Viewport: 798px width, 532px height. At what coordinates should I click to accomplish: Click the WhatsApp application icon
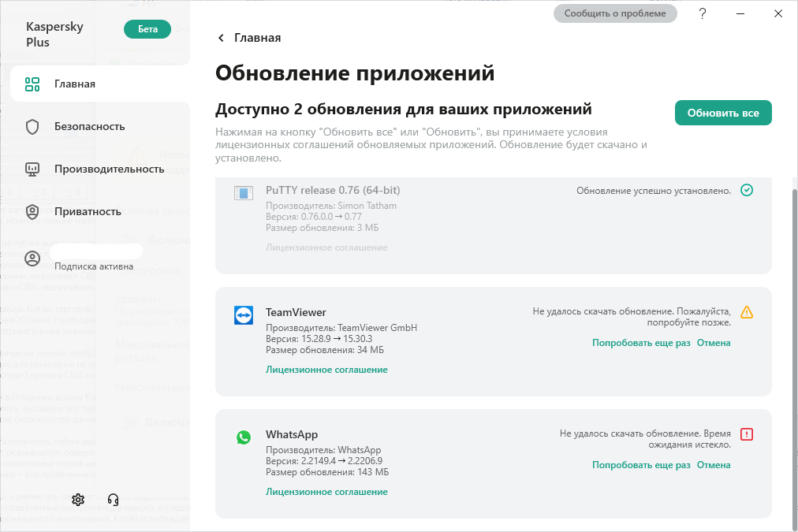[x=244, y=437]
